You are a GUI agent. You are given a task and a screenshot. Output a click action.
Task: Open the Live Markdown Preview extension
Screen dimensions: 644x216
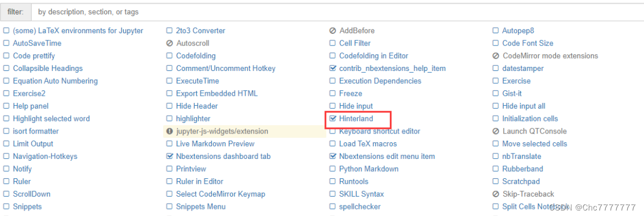tap(215, 143)
